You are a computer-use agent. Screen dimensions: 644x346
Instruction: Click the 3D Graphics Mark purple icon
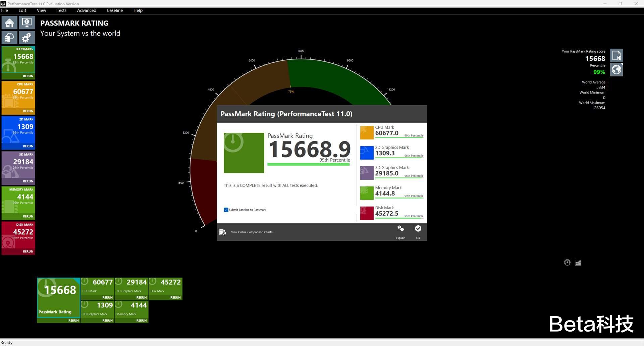(x=367, y=173)
